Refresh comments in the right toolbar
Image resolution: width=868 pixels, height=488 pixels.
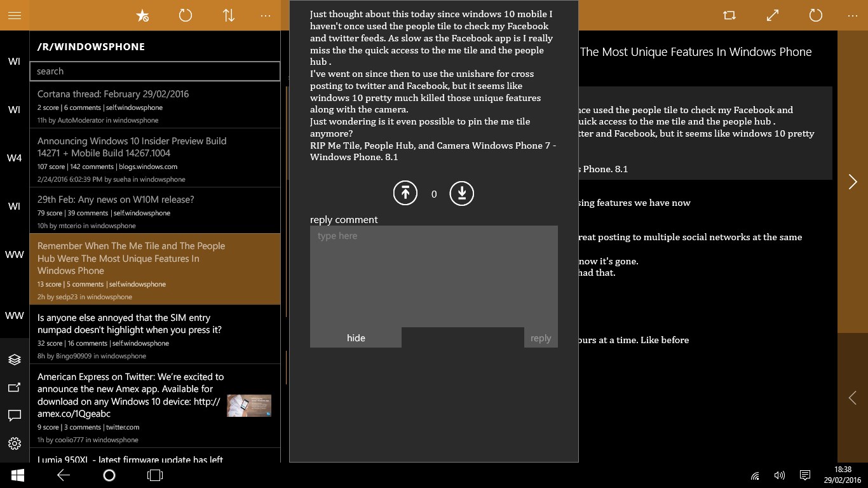tap(816, 15)
